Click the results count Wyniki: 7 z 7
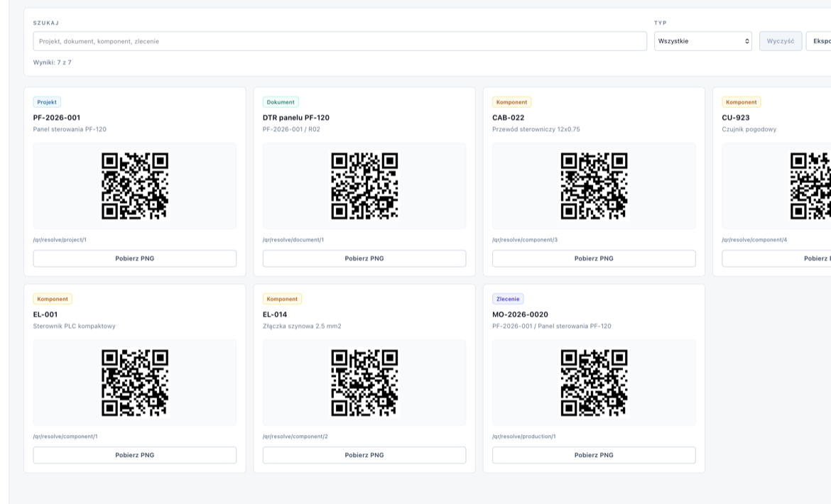Viewport: 831px width, 504px height. tap(53, 62)
